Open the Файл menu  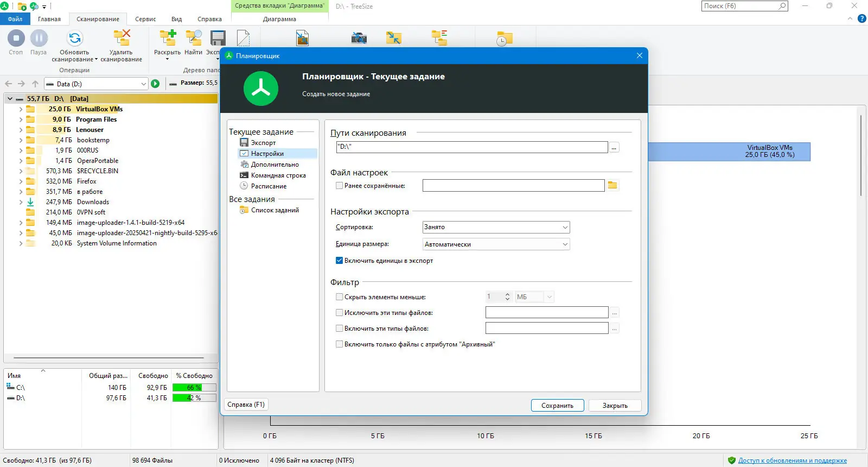15,19
